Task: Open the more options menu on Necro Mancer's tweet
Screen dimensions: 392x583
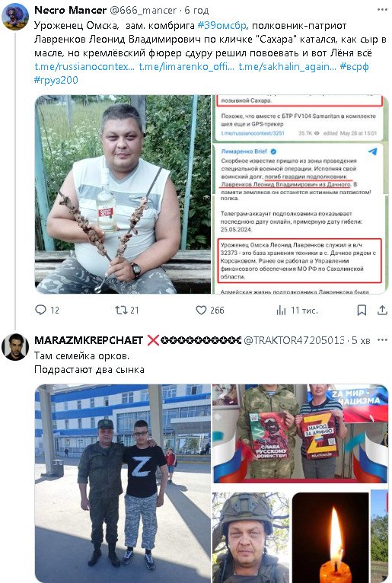Action: (x=382, y=10)
